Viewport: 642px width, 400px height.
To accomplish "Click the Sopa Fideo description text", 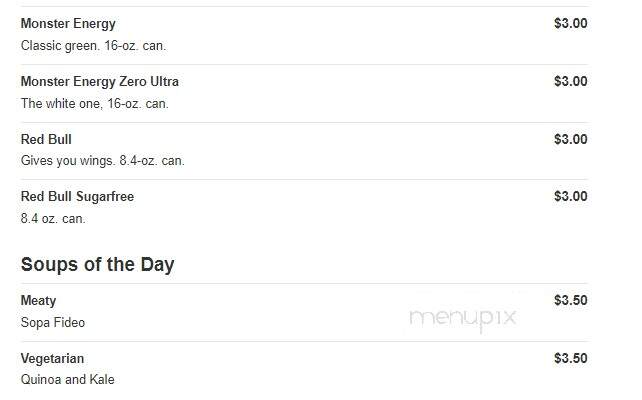I will pyautogui.click(x=53, y=323).
